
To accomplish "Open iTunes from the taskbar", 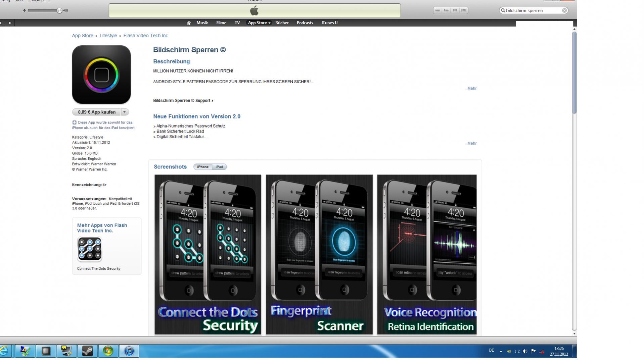I will point(129,351).
